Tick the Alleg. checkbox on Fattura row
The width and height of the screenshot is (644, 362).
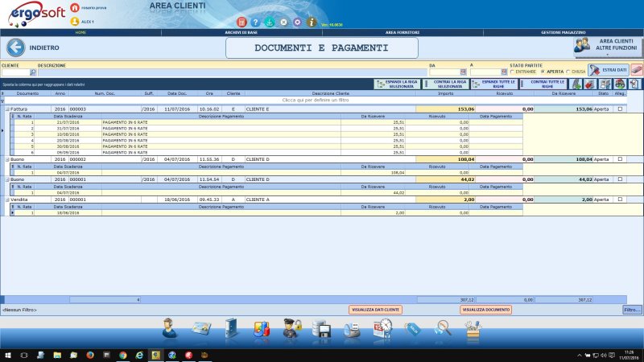(x=620, y=109)
